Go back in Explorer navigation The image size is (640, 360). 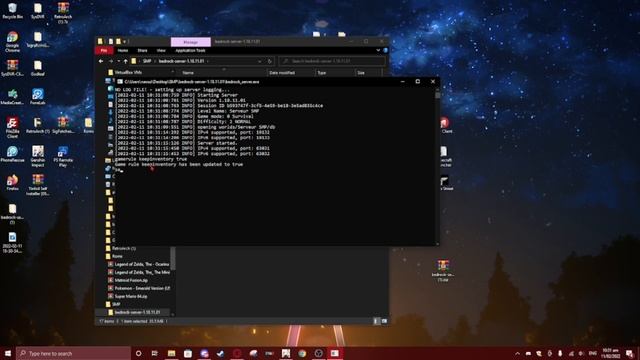101,61
